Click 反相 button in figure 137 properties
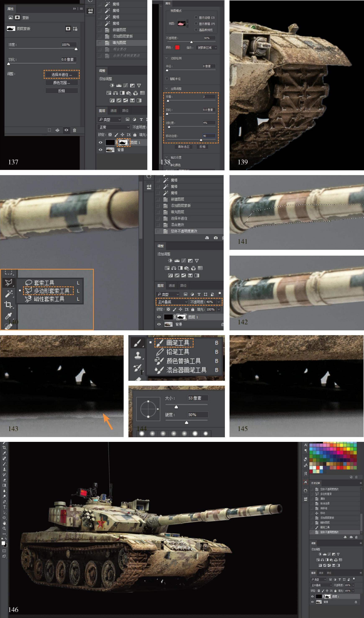This screenshot has height=618, width=364. coord(62,91)
